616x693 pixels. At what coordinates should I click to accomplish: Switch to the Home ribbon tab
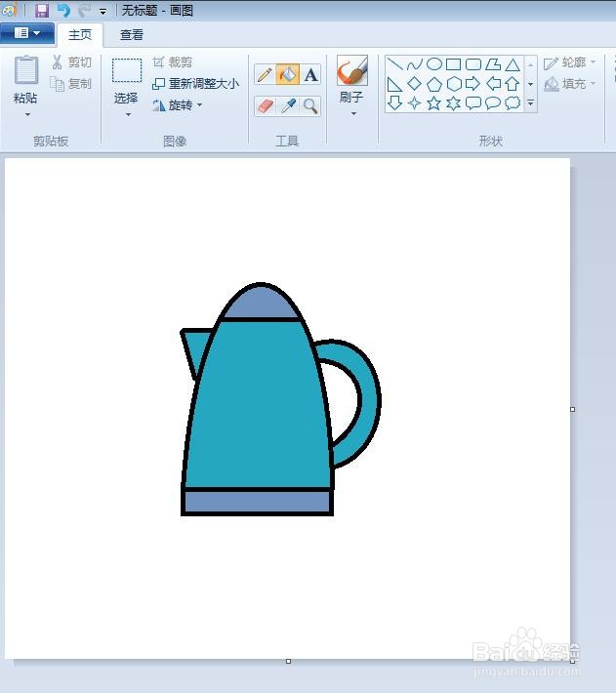pos(80,35)
